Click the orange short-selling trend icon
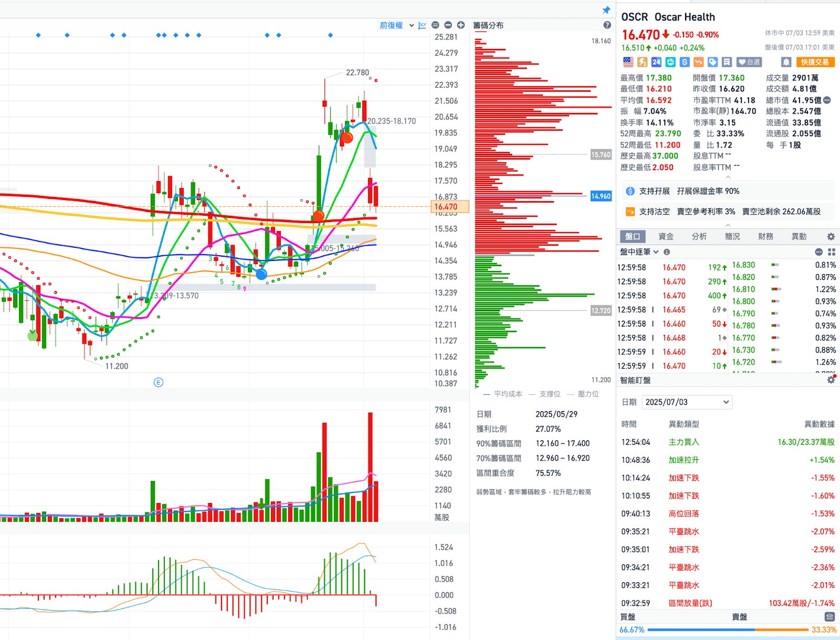The width and height of the screenshot is (840, 640). tap(698, 62)
